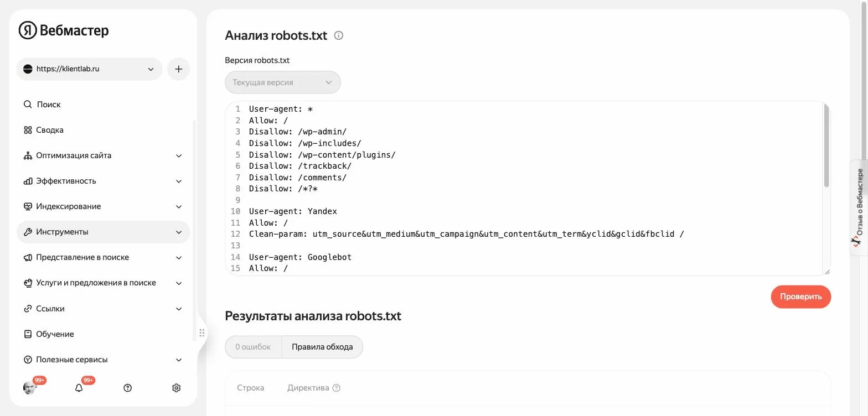The height and width of the screenshot is (416, 868).
Task: Click the Поиск sidebar item
Action: pos(103,104)
